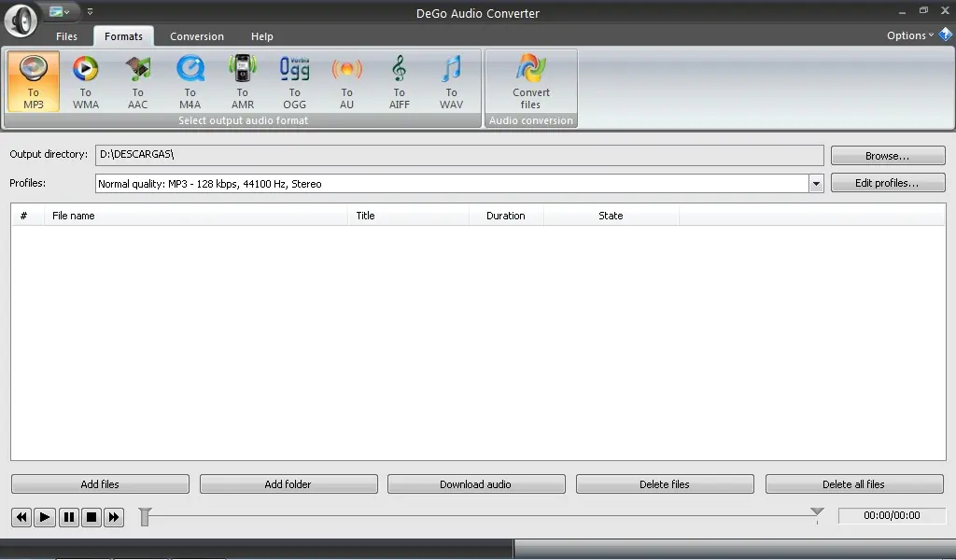Choose To WMA output format
Viewport: 956px width, 560px height.
(x=85, y=81)
